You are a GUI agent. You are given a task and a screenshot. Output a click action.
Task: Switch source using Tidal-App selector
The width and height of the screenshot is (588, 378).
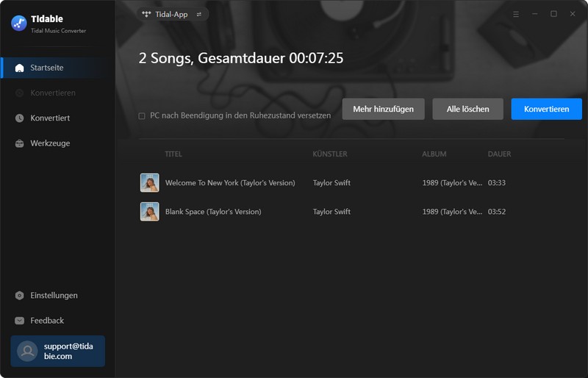173,14
